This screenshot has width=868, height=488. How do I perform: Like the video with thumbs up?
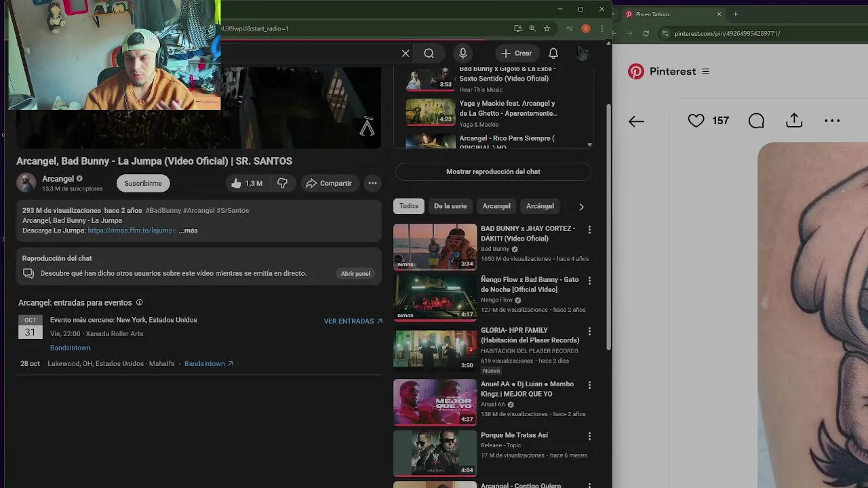pos(246,183)
